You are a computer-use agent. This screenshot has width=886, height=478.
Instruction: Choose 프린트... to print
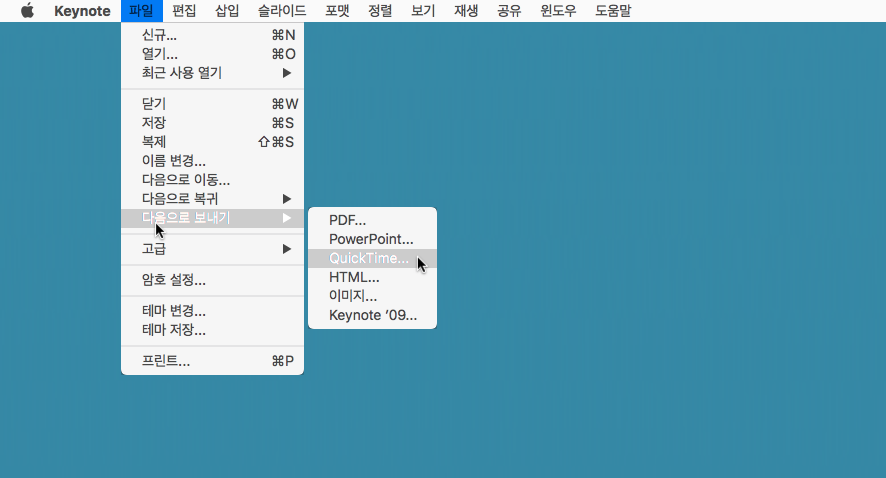(212, 360)
